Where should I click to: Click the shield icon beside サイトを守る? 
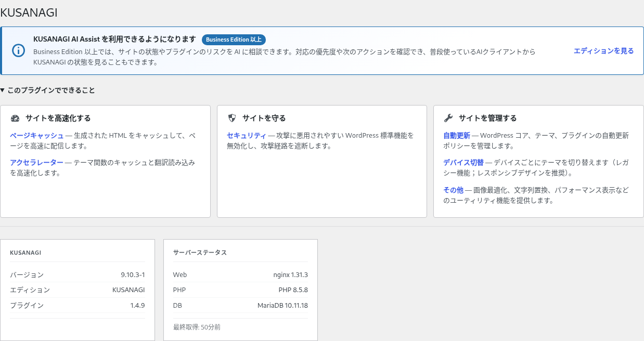(232, 118)
